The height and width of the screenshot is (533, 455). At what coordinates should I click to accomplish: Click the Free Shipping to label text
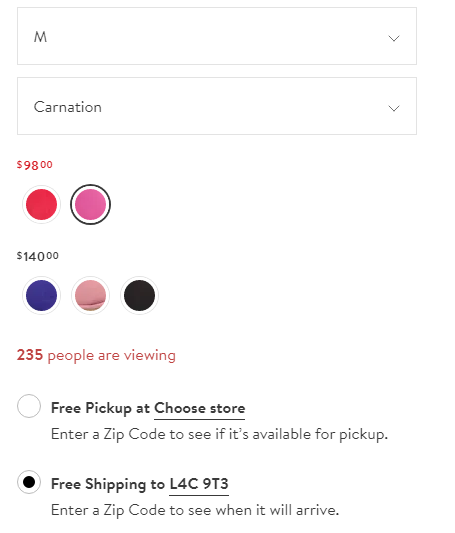click(108, 484)
